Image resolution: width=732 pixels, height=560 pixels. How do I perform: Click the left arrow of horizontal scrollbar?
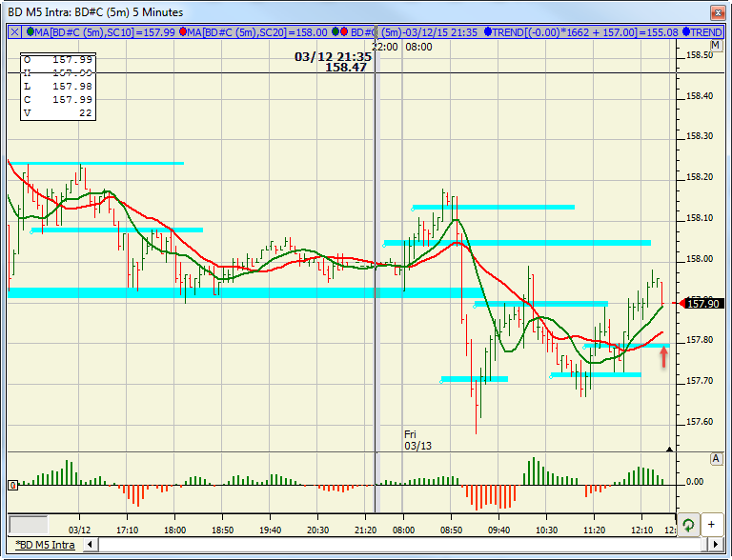[x=91, y=544]
